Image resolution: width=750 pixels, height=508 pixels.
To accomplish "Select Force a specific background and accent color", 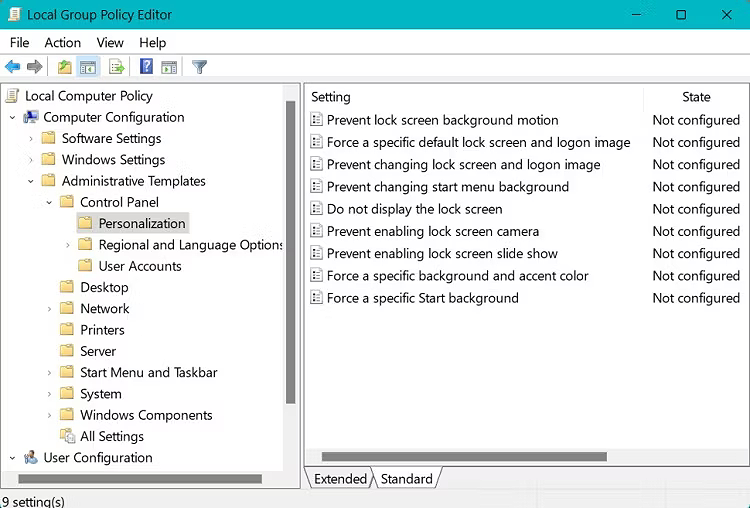I will 457,276.
